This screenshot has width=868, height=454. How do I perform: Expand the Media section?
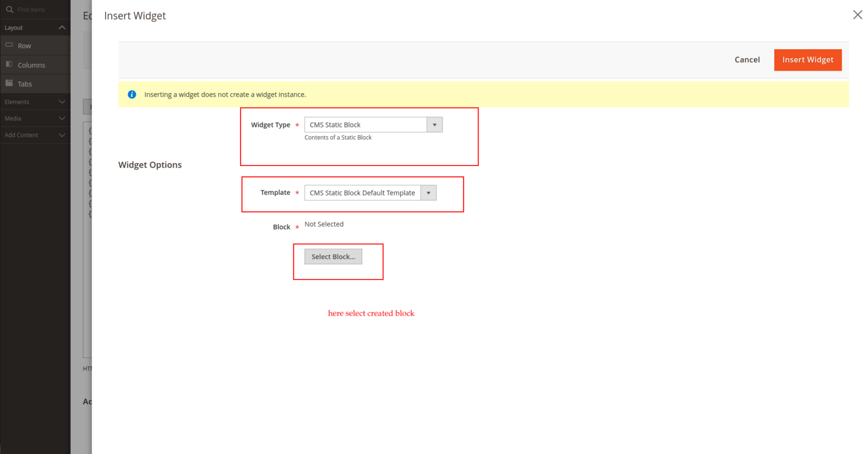click(x=62, y=119)
